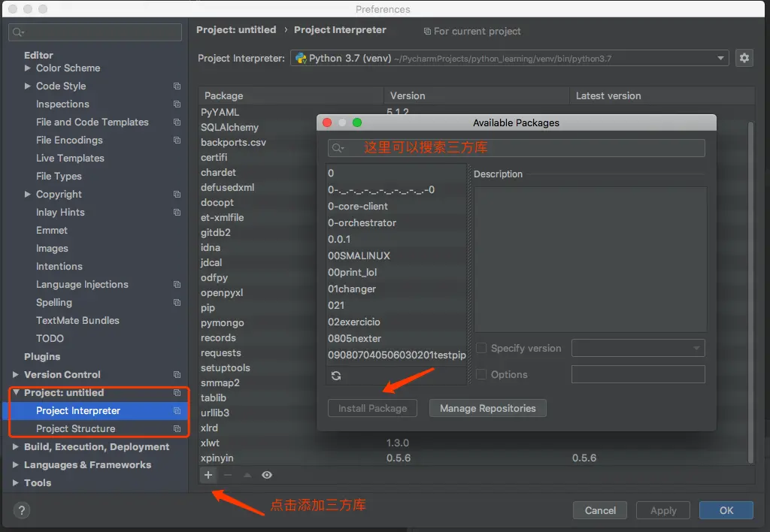Screen dimensions: 770x532
Task: Click project-level icon beside File Encodings
Action: tap(177, 141)
